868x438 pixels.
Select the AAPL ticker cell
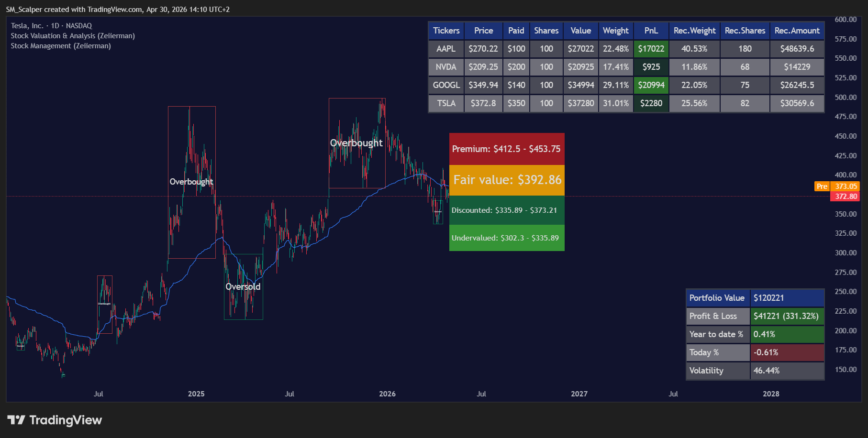(x=446, y=49)
